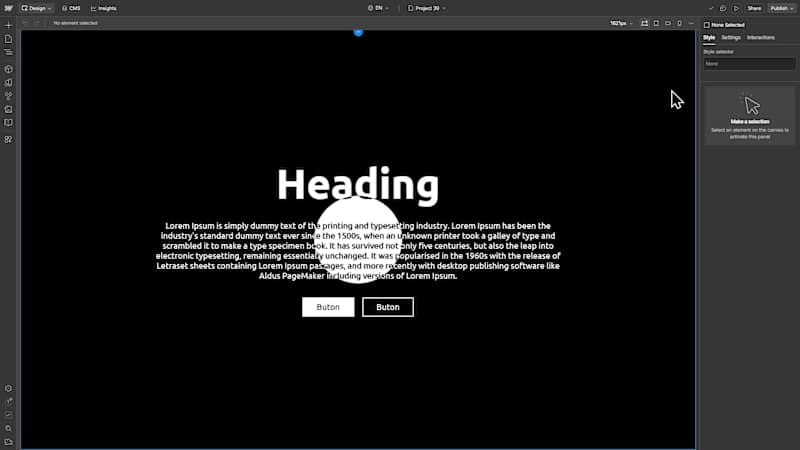The image size is (800, 450).
Task: Open the Insights tab in top bar
Action: (104, 8)
